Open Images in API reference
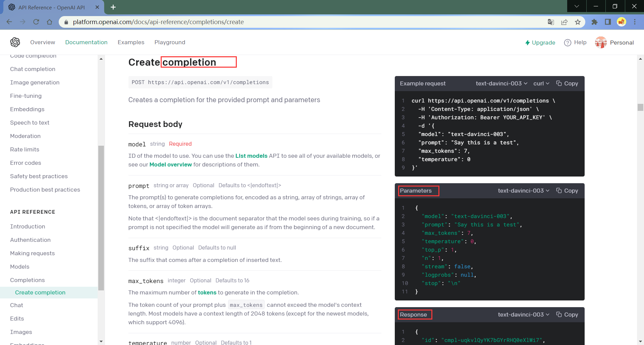Image resolution: width=644 pixels, height=345 pixels. click(21, 332)
